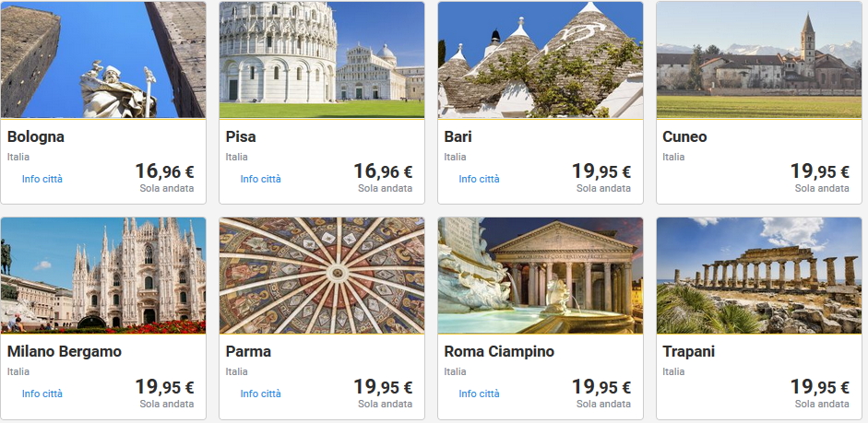Click the Trapani temple ruins image
Image resolution: width=868 pixels, height=423 pixels.
[758, 275]
